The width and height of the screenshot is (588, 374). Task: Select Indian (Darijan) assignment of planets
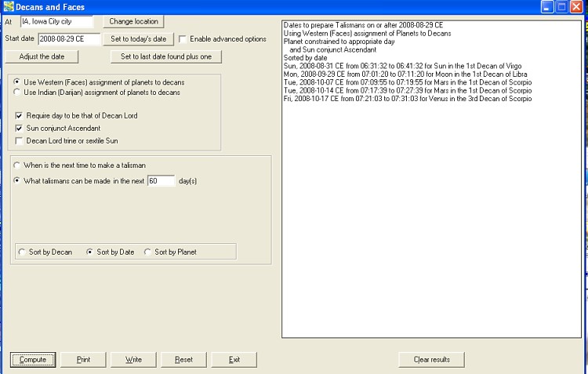18,93
